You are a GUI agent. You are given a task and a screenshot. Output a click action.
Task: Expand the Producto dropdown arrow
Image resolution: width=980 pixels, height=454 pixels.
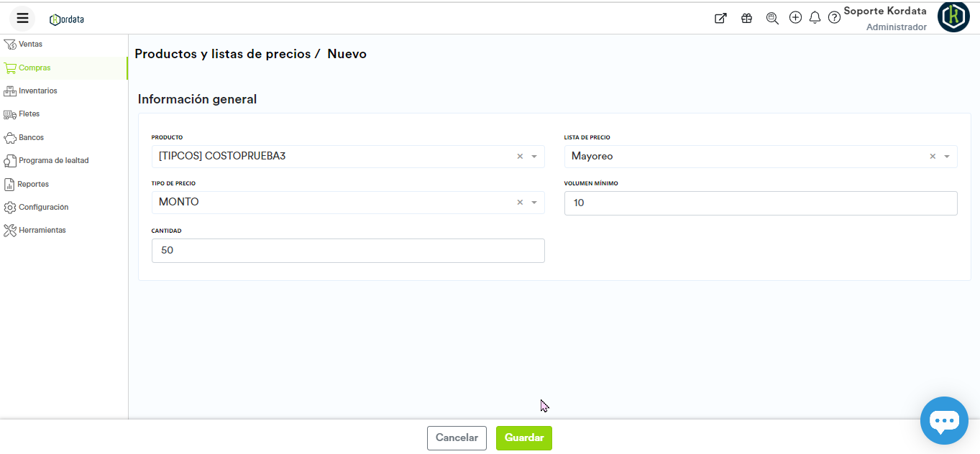534,157
